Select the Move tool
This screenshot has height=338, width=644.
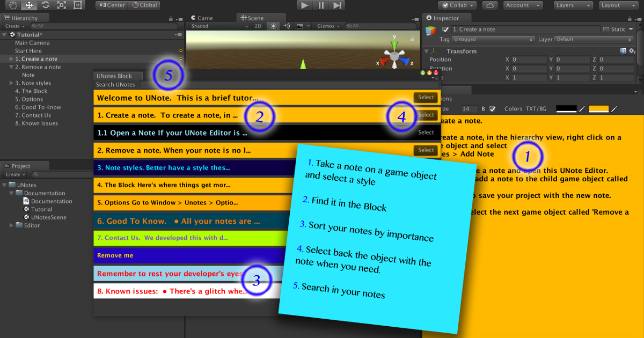29,5
